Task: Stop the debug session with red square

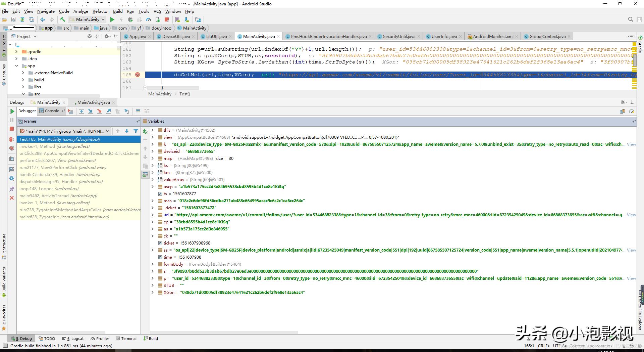Action: 12,129
